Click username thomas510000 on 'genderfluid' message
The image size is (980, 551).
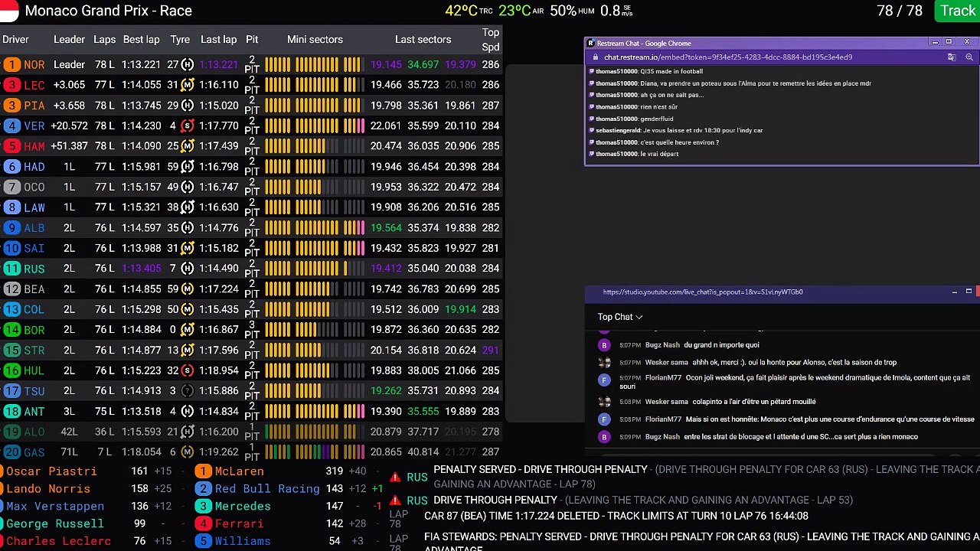(616, 119)
